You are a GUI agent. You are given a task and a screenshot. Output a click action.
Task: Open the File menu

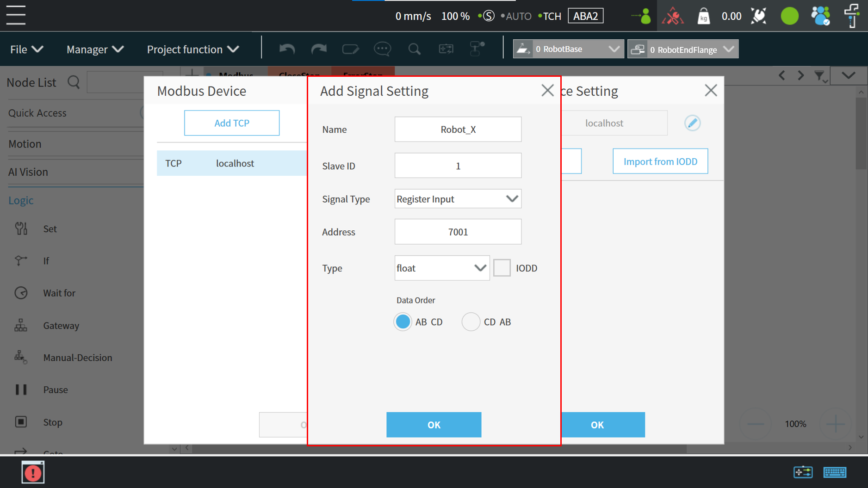click(x=26, y=49)
